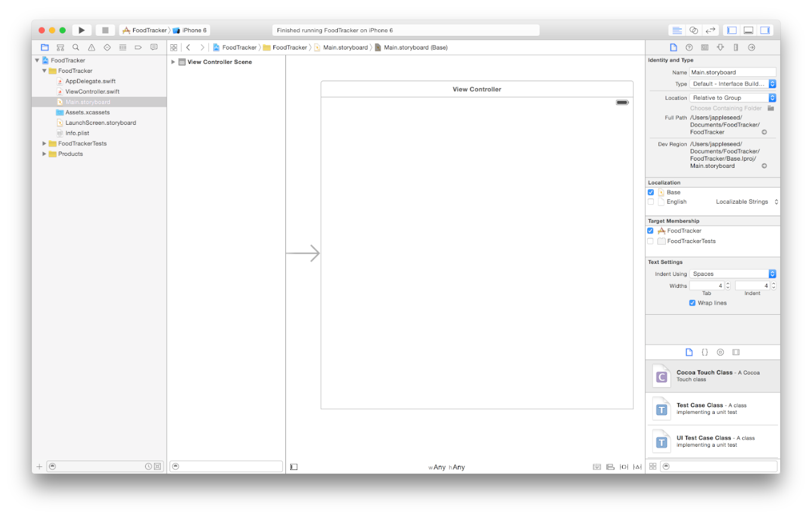This screenshot has height=519, width=812.
Task: Check English localization checkbox
Action: 651,202
